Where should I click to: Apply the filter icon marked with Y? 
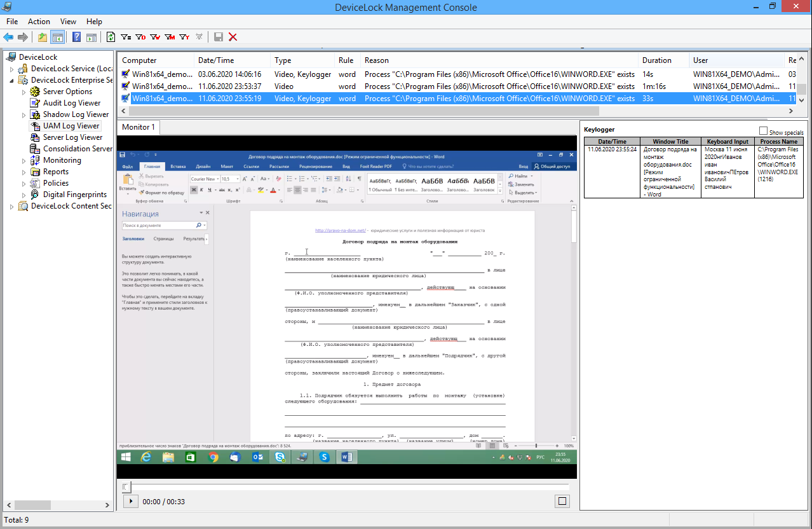tap(184, 37)
